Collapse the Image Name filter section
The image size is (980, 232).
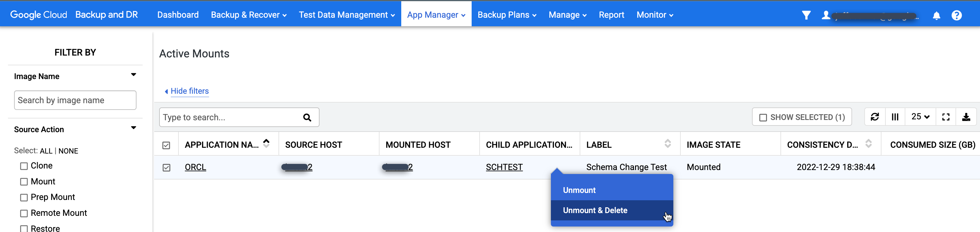click(x=133, y=75)
